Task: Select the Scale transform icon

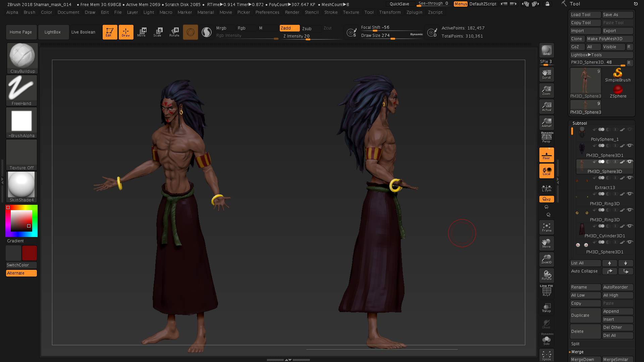Action: tap(158, 32)
